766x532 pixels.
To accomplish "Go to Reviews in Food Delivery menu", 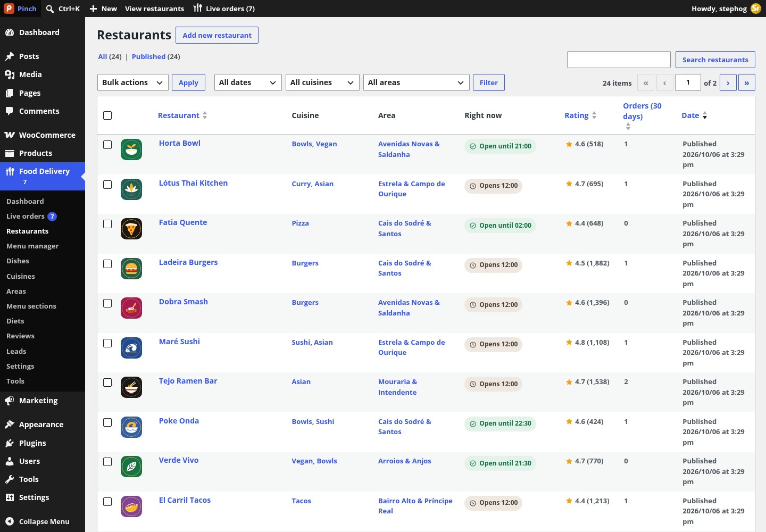I will [20, 336].
